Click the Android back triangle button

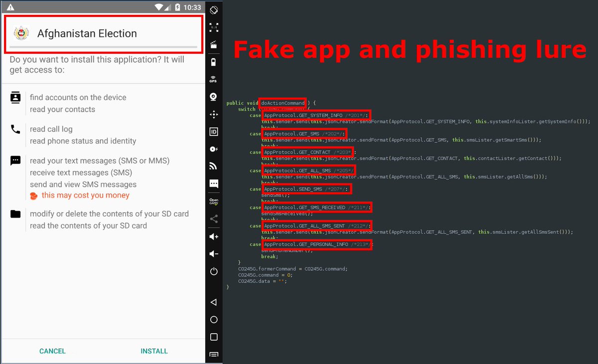214,302
